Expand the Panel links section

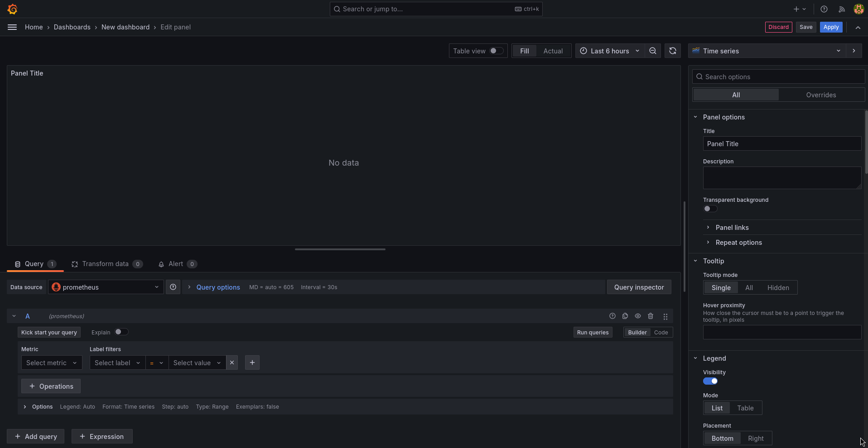(732, 228)
